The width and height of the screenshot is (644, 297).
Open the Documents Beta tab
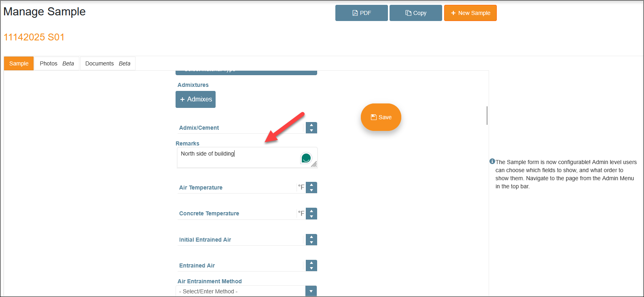(x=108, y=63)
